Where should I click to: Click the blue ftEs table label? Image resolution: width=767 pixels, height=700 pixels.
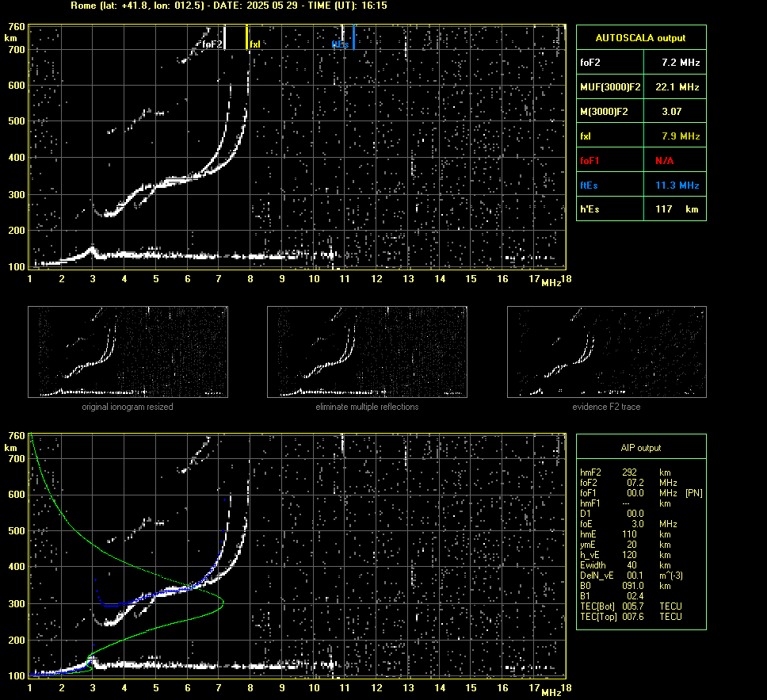point(589,185)
